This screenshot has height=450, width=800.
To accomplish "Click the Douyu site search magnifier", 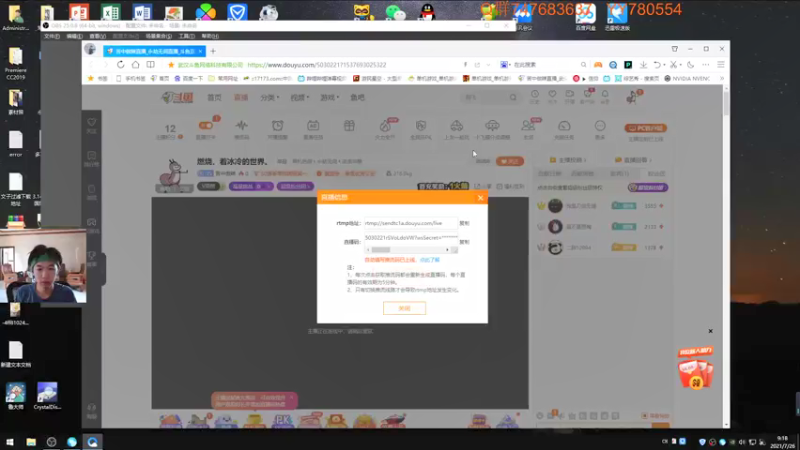I will point(513,97).
